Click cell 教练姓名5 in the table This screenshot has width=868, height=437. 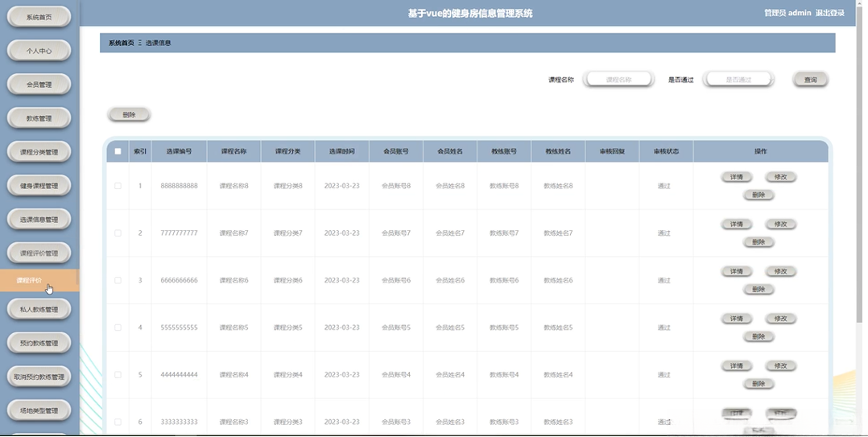click(558, 328)
